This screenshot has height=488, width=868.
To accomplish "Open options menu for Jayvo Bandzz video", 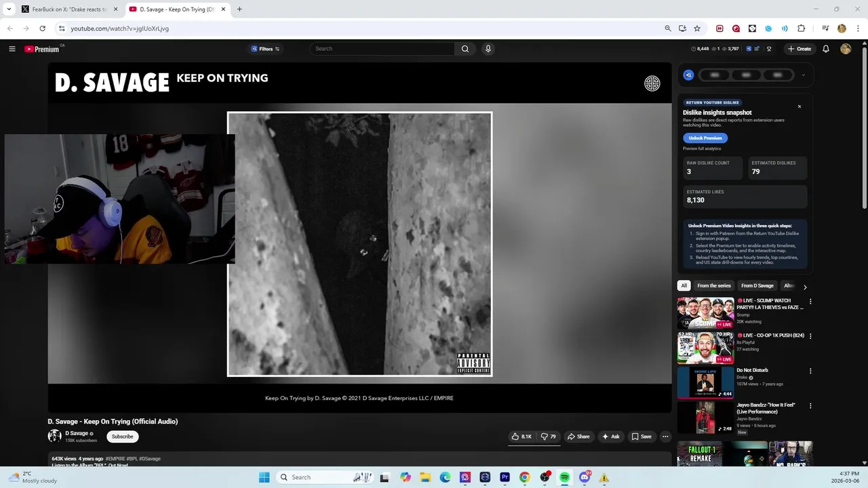I will click(810, 406).
